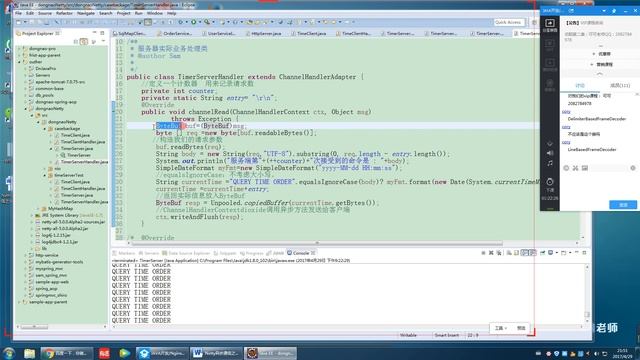Click the share screen icon in side panel
640x360 pixels.
click(550, 25)
